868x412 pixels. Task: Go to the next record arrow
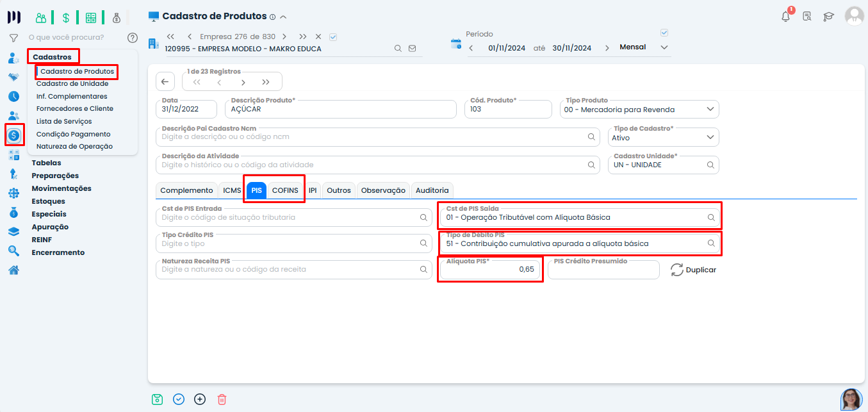[x=243, y=82]
